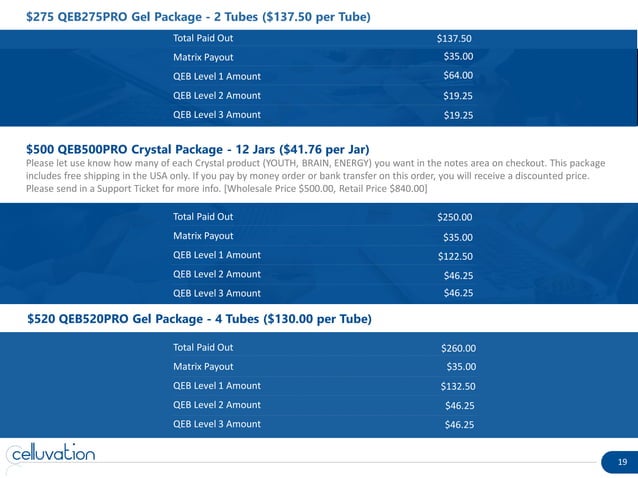The image size is (638, 478).
Task: Select the $250.00 Total Paid Out value
Action: click(455, 217)
